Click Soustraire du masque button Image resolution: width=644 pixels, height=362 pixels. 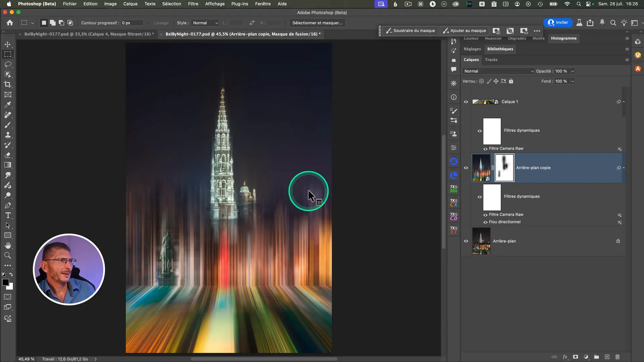click(411, 31)
